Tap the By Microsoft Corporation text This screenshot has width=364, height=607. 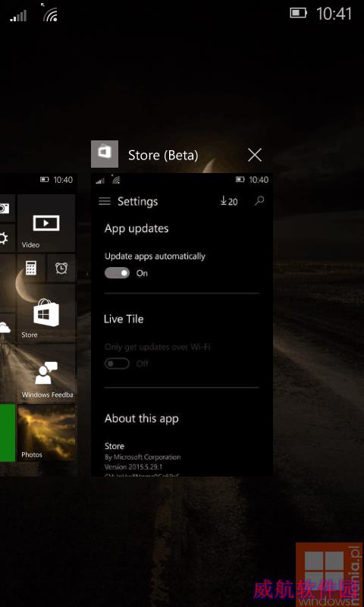pyautogui.click(x=143, y=458)
